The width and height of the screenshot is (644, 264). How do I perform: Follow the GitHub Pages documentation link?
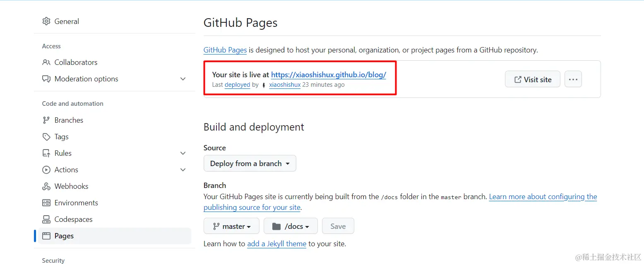(225, 50)
